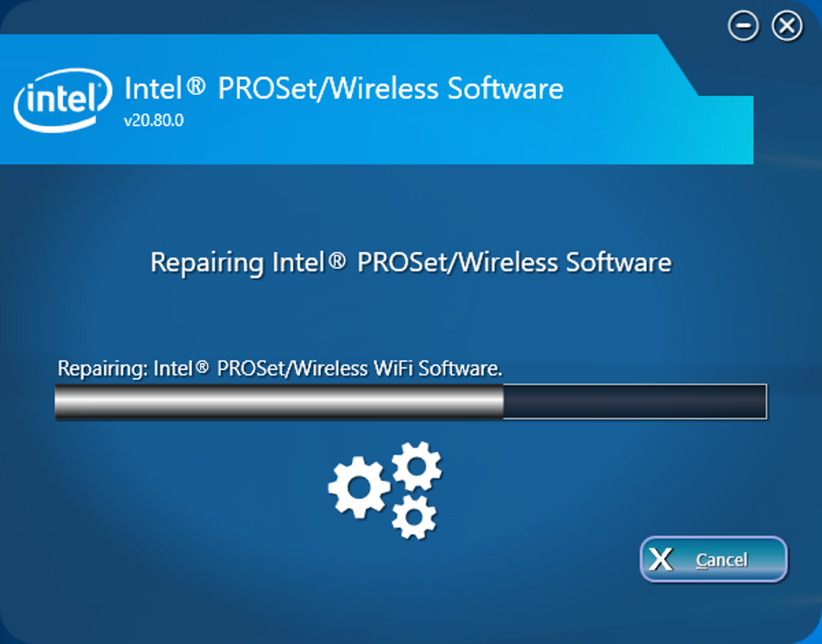The width and height of the screenshot is (822, 644).
Task: Click the "Repairing: Intel PROSet/Wireless WiFi Software." status text
Action: coord(280,368)
